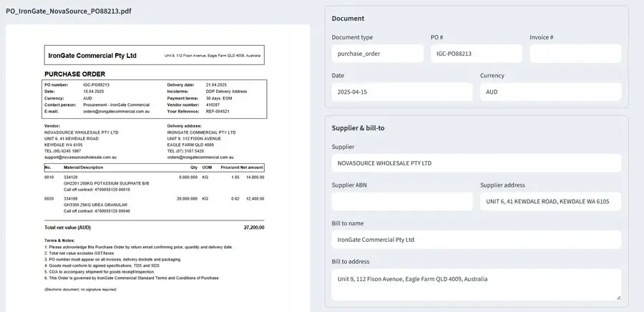
Task: Click the Bill to name field
Action: (477, 240)
